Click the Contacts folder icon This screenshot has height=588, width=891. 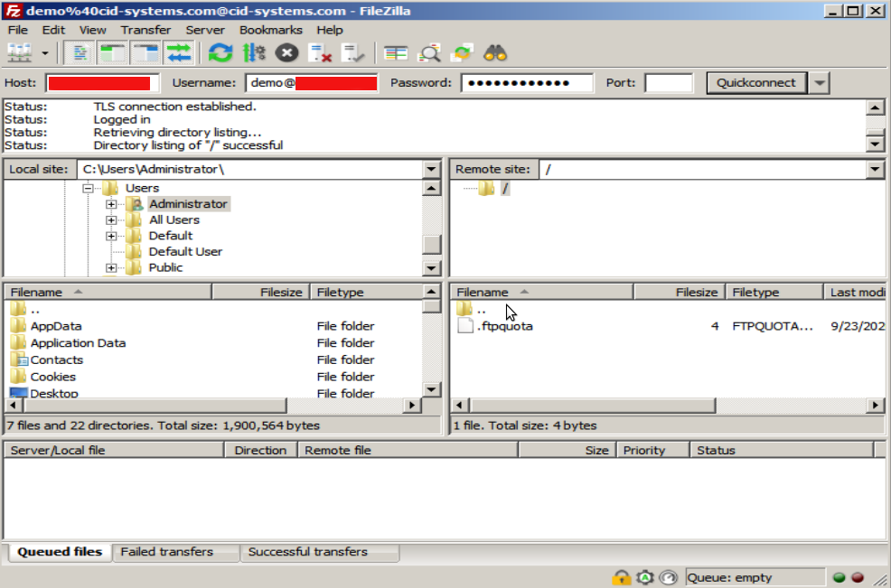19,359
